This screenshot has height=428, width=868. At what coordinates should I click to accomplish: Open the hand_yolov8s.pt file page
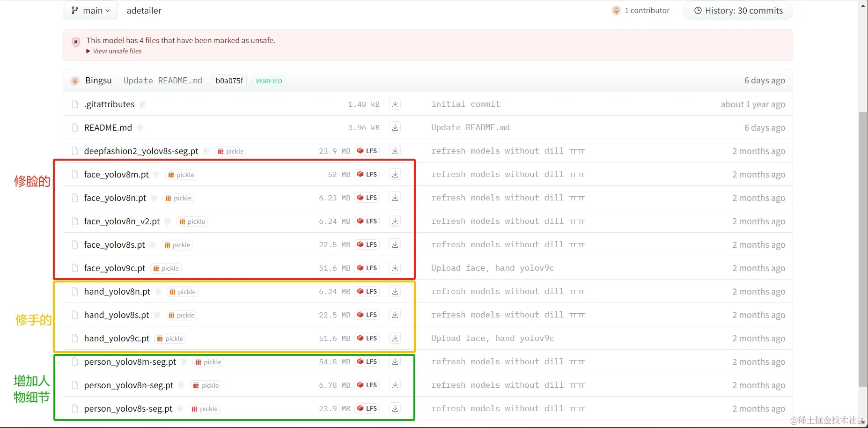click(117, 315)
